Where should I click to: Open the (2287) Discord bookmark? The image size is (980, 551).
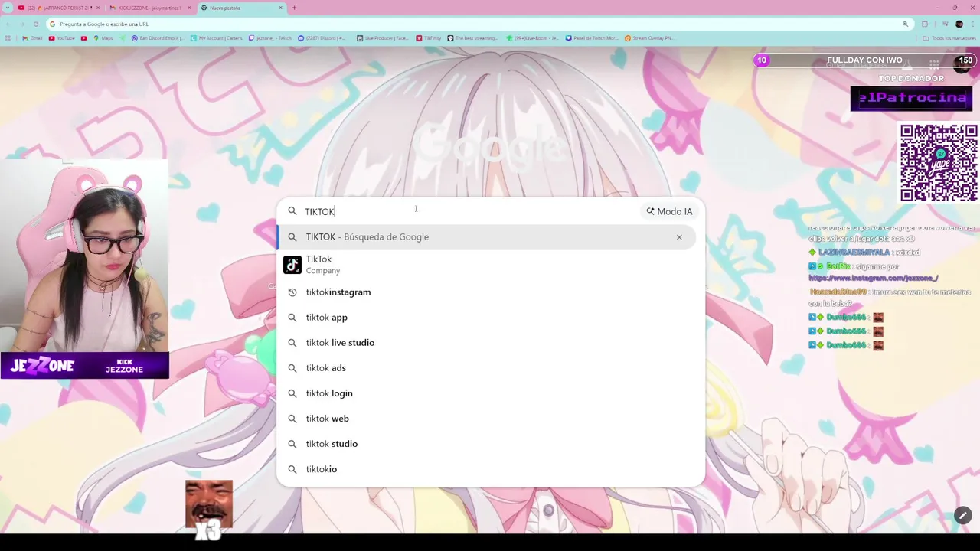322,38
